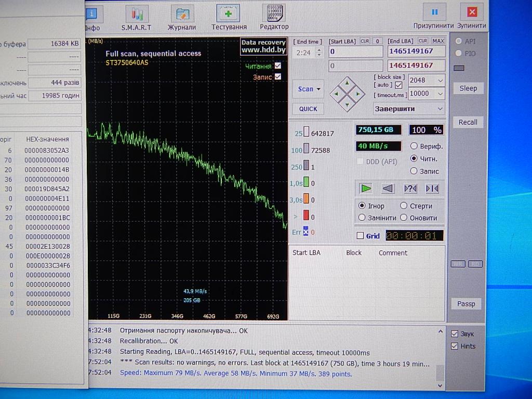Click the red > block swatch
The width and height of the screenshot is (532, 399).
[306, 216]
